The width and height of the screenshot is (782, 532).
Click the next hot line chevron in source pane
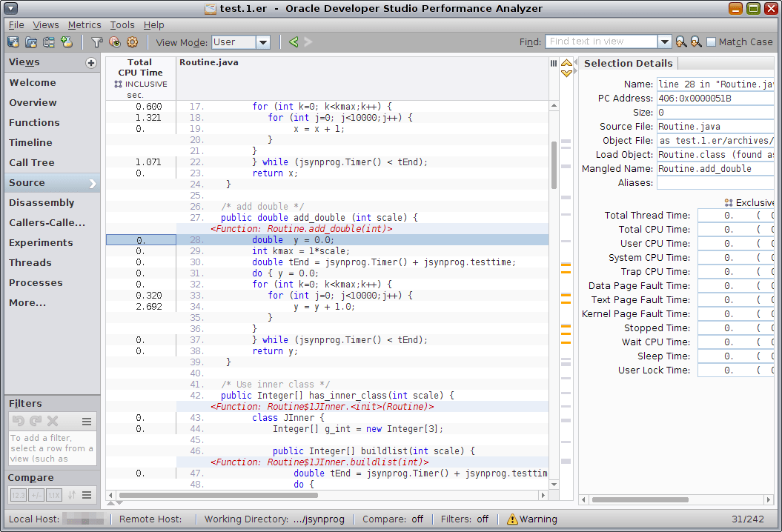pos(566,72)
